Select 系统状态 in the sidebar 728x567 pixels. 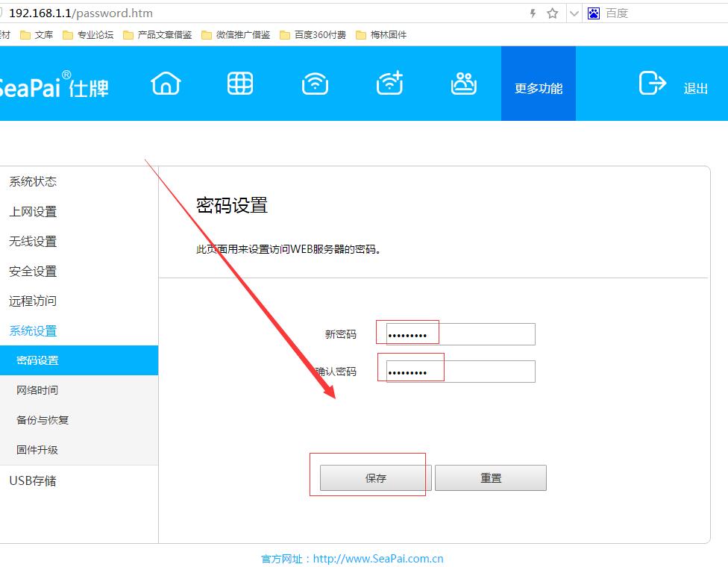click(x=31, y=181)
